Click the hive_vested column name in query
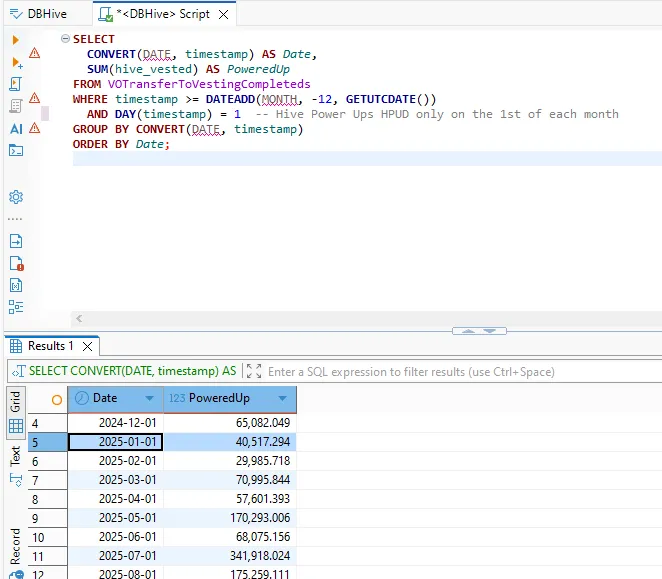 (x=153, y=69)
